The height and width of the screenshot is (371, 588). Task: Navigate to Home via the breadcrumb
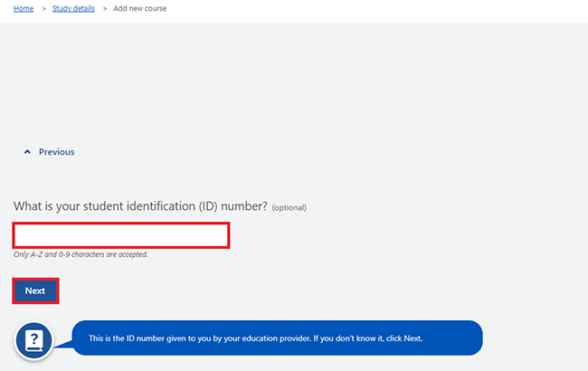point(24,8)
